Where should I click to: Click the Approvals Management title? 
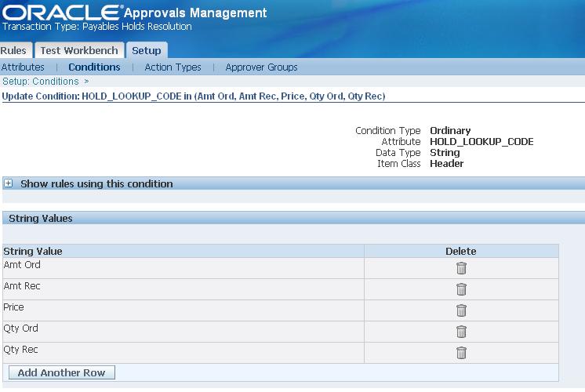click(x=195, y=13)
